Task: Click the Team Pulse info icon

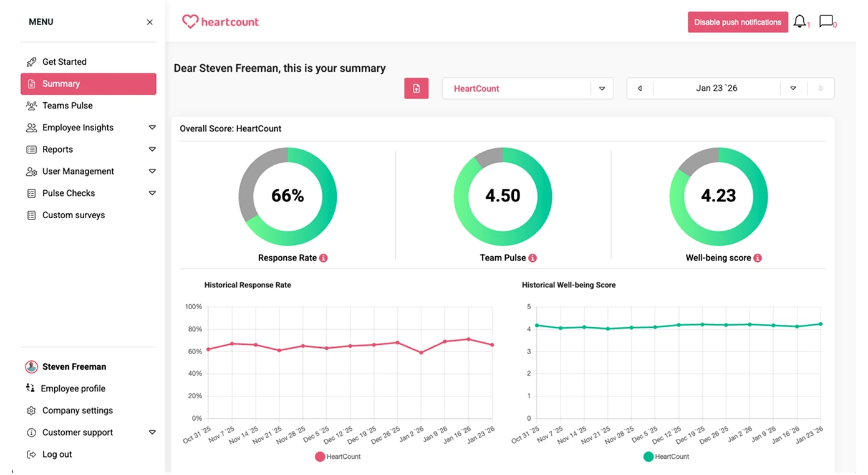Action: [x=533, y=258]
